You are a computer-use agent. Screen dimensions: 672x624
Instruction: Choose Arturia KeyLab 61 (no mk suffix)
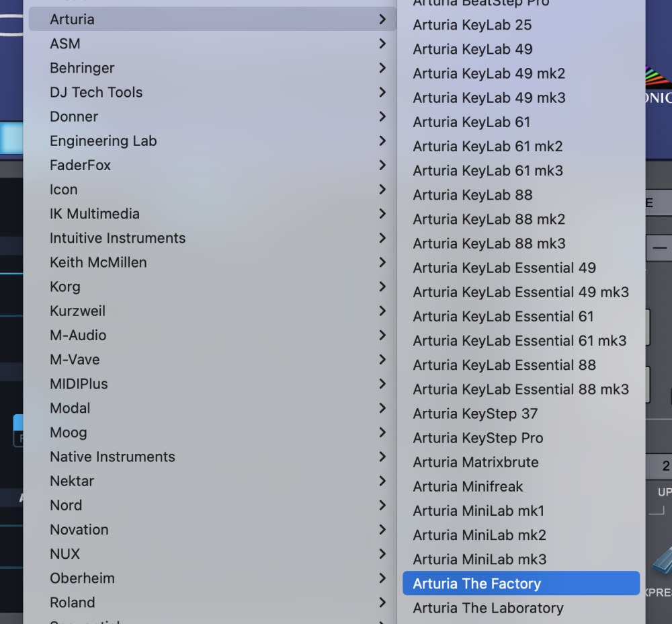(x=521, y=122)
